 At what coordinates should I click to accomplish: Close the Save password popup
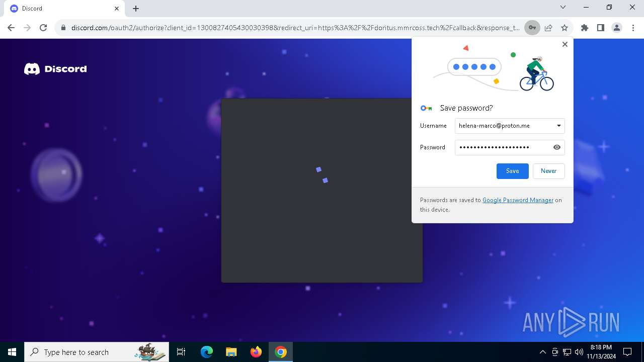coord(565,44)
